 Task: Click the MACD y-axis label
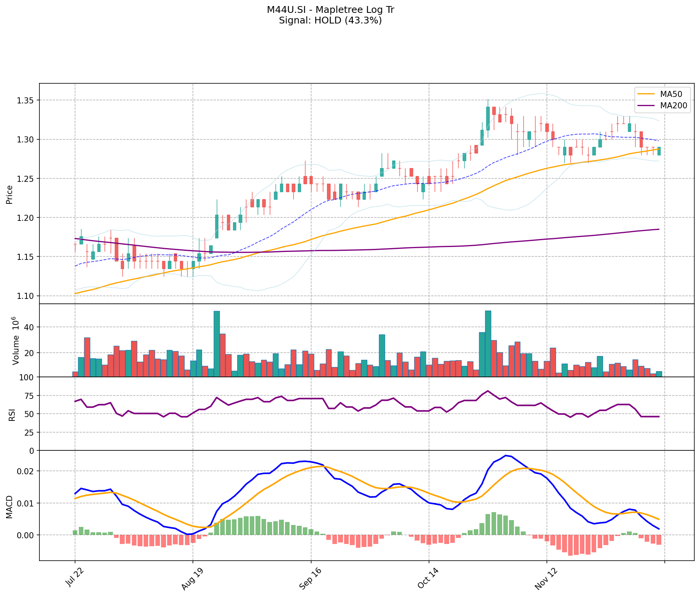[x=10, y=507]
